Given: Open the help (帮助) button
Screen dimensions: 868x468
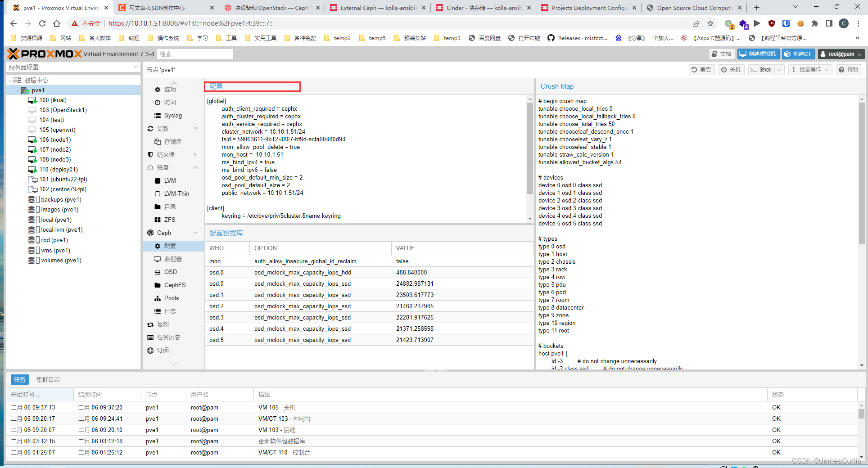Looking at the screenshot, I should click(x=849, y=70).
